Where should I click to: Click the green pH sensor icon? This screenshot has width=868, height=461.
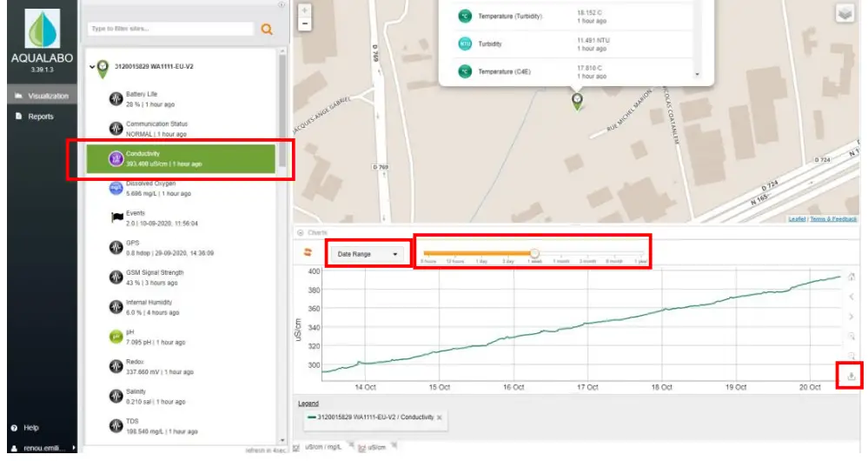(116, 337)
